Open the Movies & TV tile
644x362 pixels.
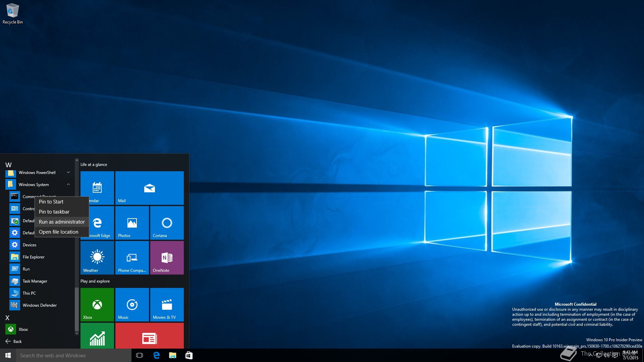click(167, 305)
